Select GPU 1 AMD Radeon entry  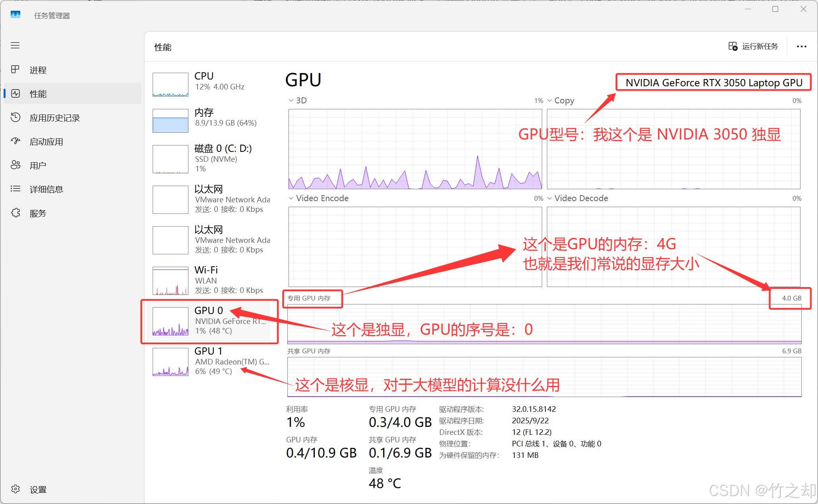[x=211, y=361]
